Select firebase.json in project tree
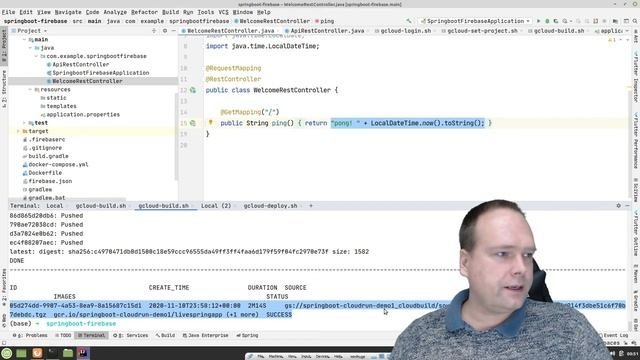This screenshot has height=360, width=640. 47,181
